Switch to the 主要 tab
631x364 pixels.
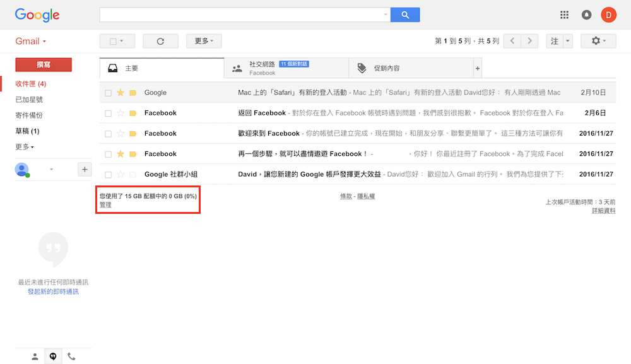pyautogui.click(x=162, y=68)
